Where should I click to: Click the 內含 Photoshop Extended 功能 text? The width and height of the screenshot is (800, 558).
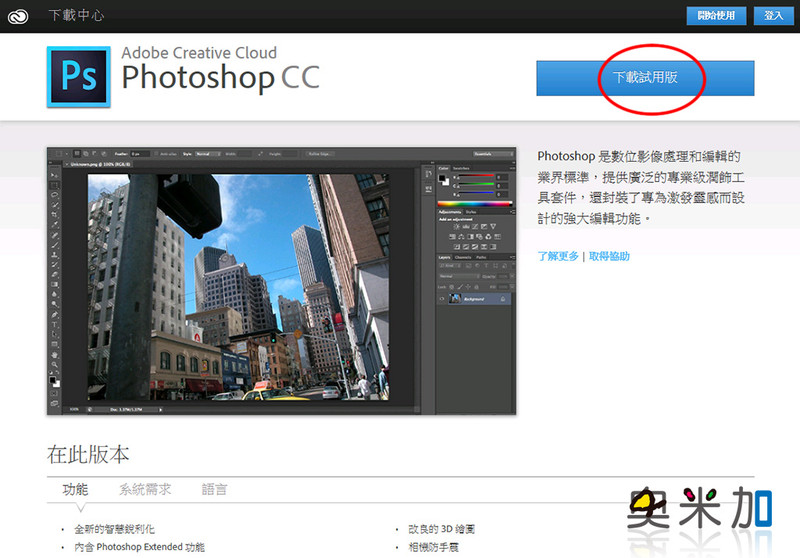point(139,547)
